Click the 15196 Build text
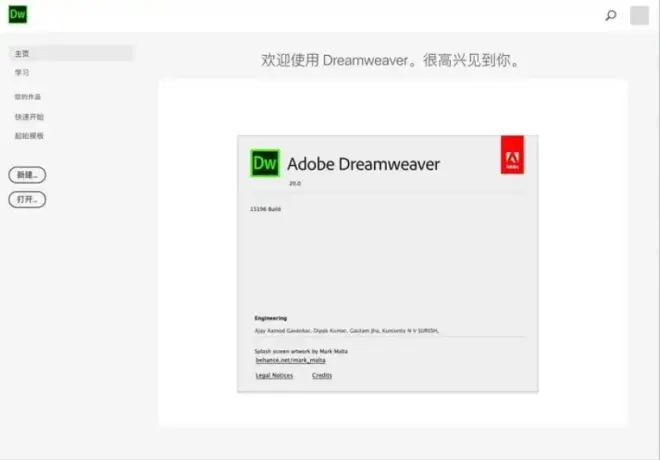Viewport: 660px width, 460px height. (x=266, y=209)
